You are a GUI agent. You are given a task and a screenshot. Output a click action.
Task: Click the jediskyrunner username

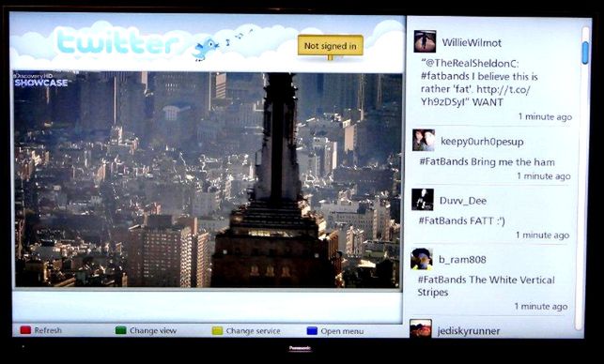[469, 331]
